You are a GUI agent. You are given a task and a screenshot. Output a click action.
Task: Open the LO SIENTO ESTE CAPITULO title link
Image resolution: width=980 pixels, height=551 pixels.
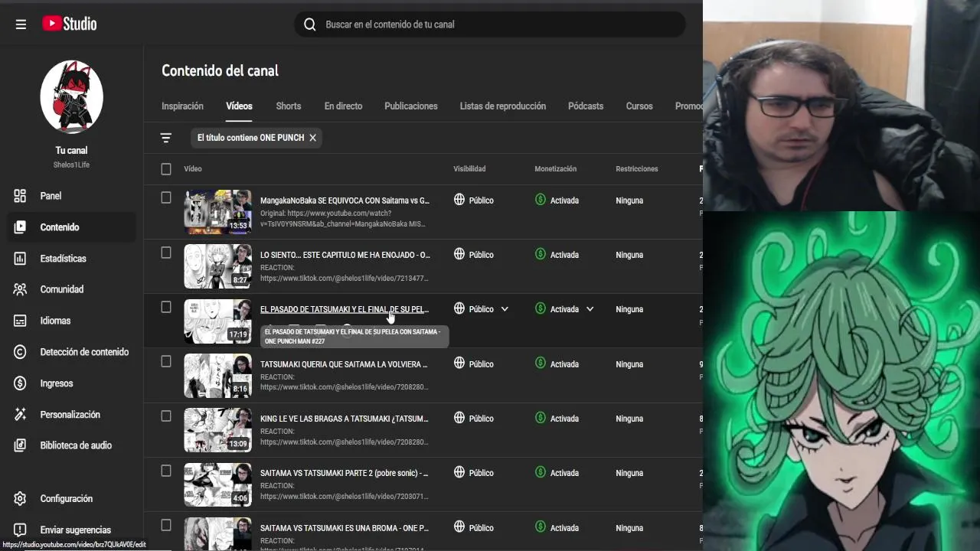(x=345, y=255)
